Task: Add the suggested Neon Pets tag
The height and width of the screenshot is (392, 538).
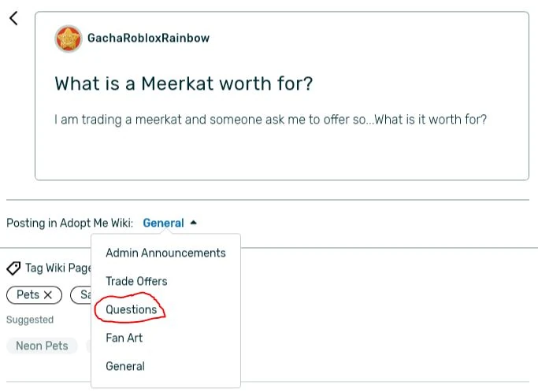Action: [x=42, y=346]
